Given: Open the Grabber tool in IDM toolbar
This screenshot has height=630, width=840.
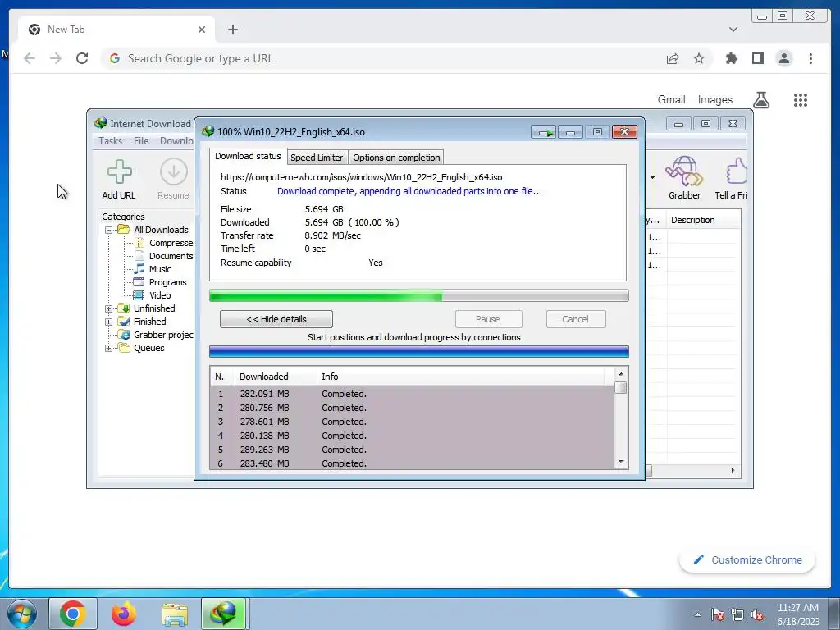Looking at the screenshot, I should pyautogui.click(x=684, y=171).
